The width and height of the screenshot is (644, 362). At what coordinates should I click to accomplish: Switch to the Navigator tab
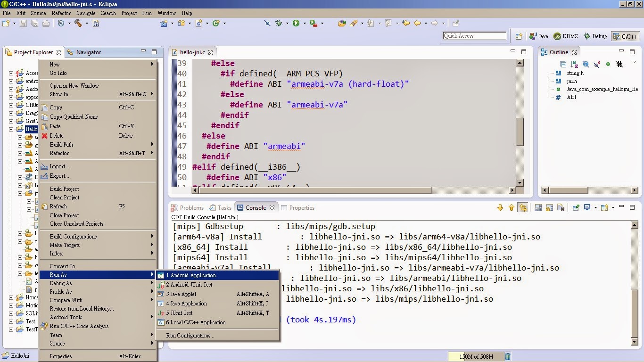pyautogui.click(x=84, y=52)
